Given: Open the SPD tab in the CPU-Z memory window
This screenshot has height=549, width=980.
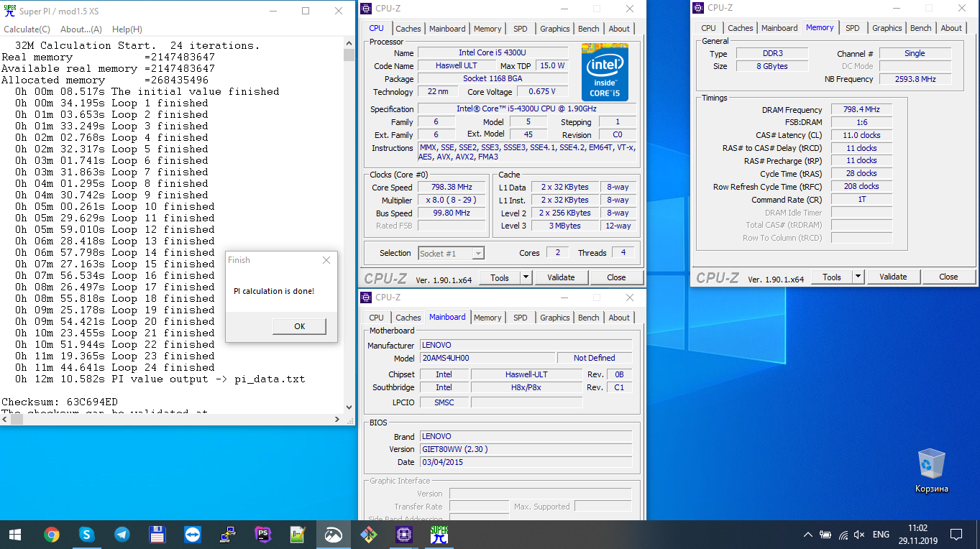Looking at the screenshot, I should coord(853,28).
